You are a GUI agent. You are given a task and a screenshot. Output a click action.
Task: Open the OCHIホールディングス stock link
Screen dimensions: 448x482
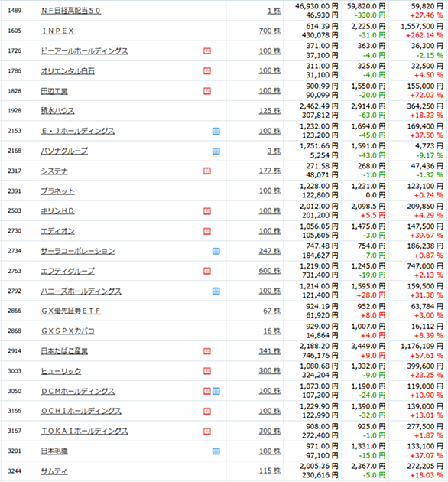tap(81, 411)
